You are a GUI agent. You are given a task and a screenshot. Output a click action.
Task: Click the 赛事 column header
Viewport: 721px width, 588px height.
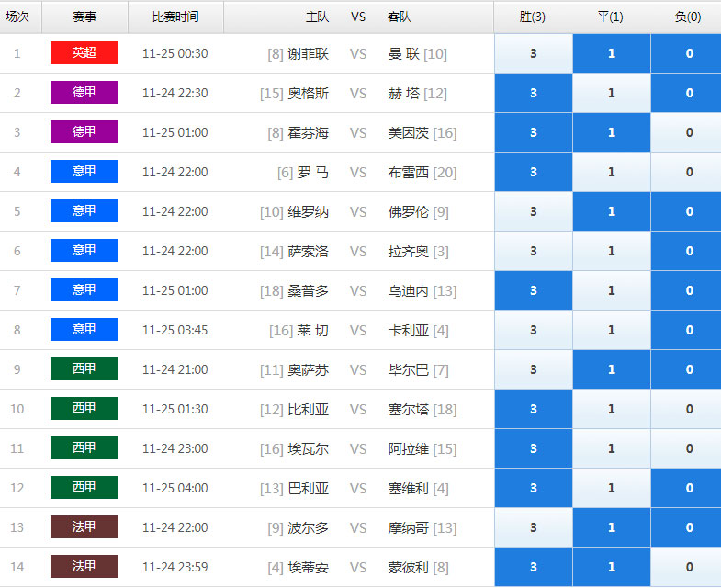84,17
